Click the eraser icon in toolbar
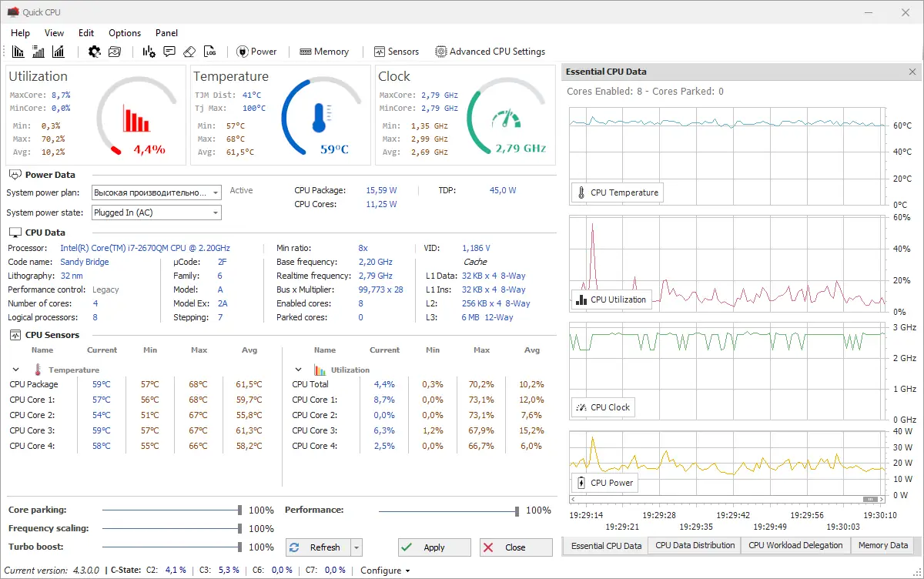 click(189, 52)
